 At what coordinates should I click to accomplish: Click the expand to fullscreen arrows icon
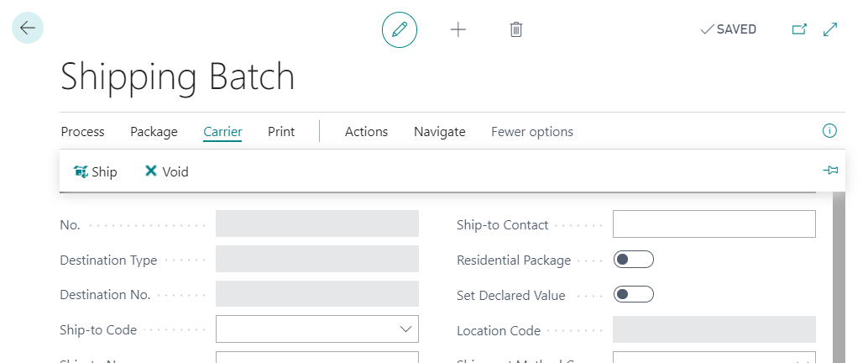click(x=830, y=29)
